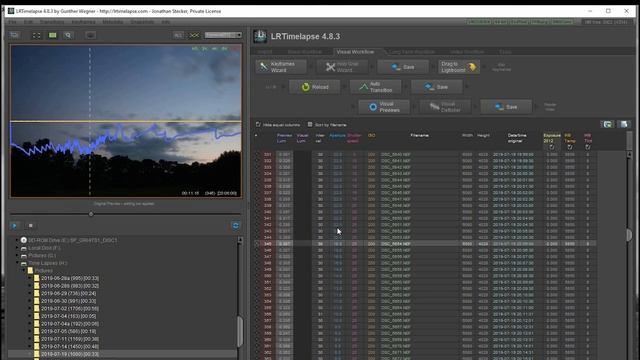This screenshot has width=640, height=360.
Task: Select folder 2019-06-30 (991)
Action: click(69, 301)
